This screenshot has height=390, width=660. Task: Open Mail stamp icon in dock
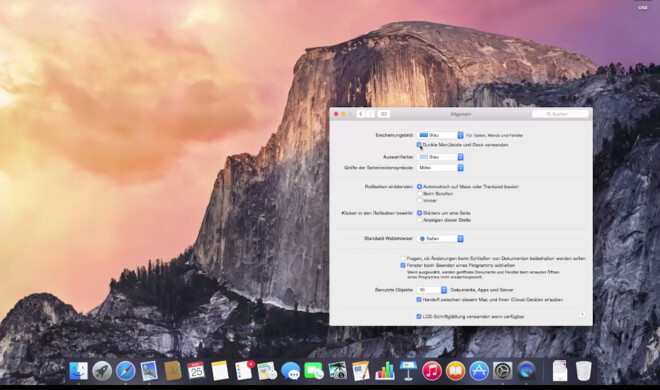[149, 371]
